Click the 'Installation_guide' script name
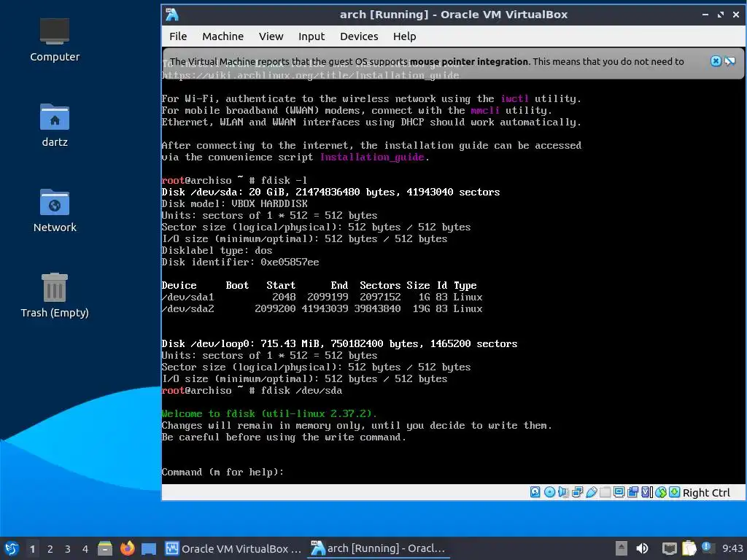Screen dimensions: 747x560 tap(371, 157)
